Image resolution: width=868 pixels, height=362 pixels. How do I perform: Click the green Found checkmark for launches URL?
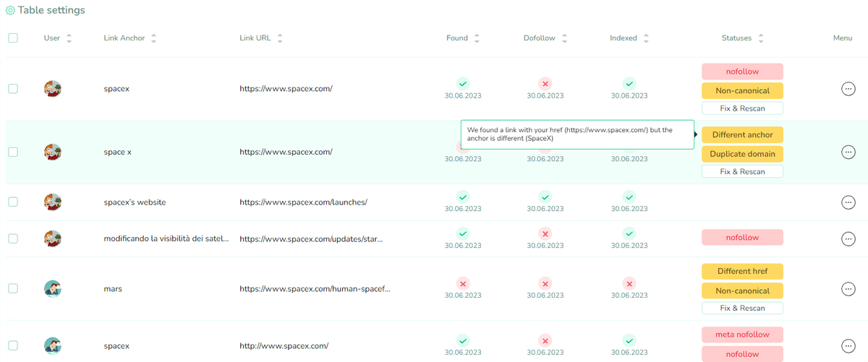point(463,197)
